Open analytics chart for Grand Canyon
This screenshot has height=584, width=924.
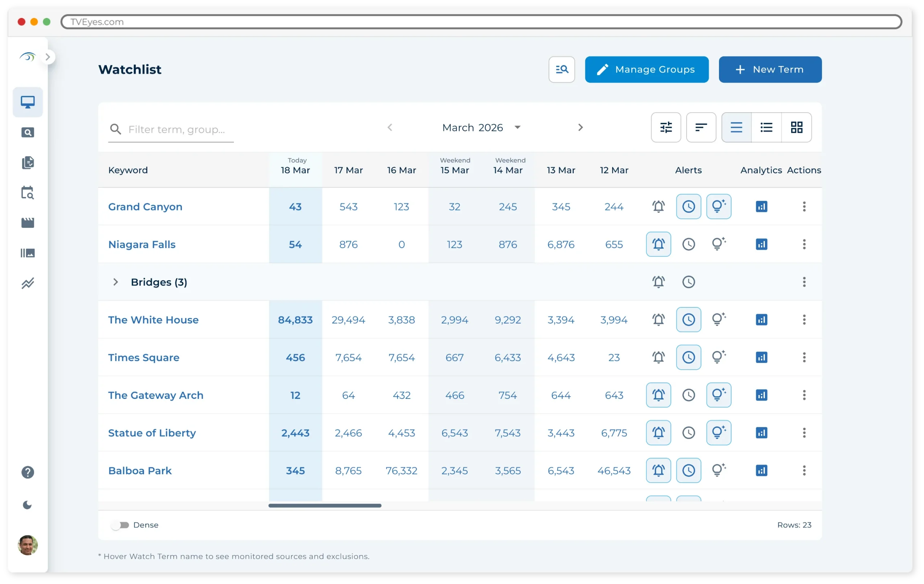(761, 206)
